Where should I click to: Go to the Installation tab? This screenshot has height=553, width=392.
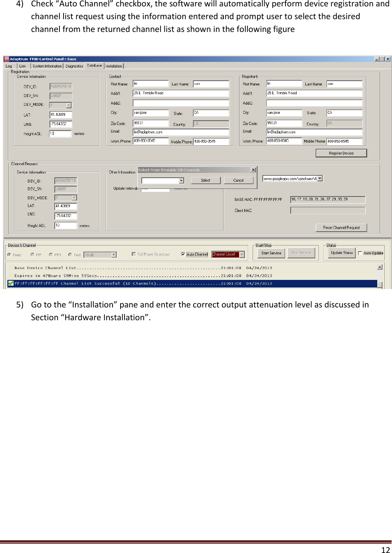tap(114, 66)
